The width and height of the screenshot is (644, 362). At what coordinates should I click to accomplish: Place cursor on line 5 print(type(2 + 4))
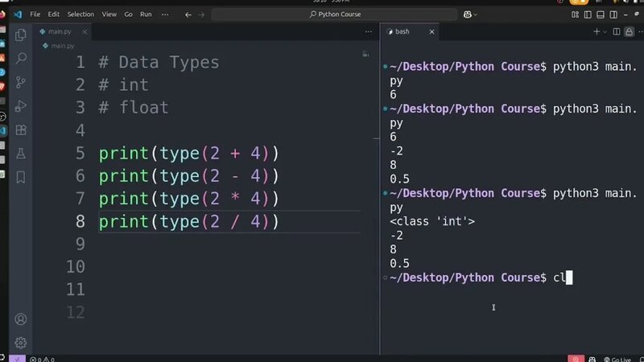[x=188, y=154]
